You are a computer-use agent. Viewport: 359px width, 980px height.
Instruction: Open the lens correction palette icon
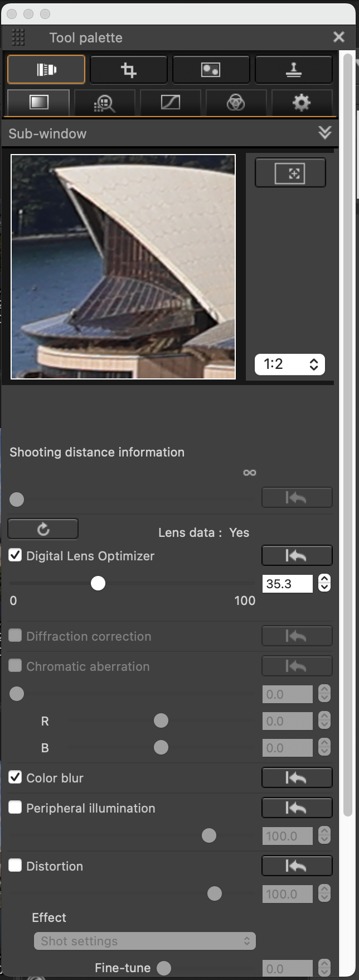point(46,69)
